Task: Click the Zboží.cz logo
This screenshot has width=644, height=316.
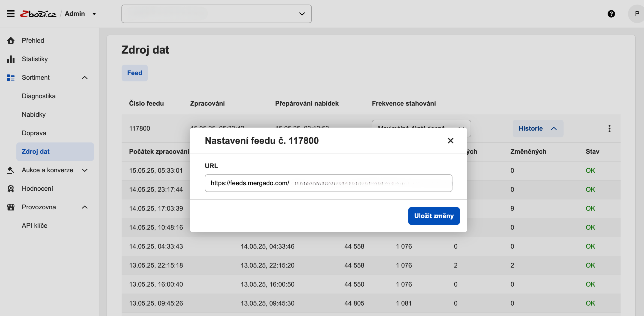Action: coord(38,14)
